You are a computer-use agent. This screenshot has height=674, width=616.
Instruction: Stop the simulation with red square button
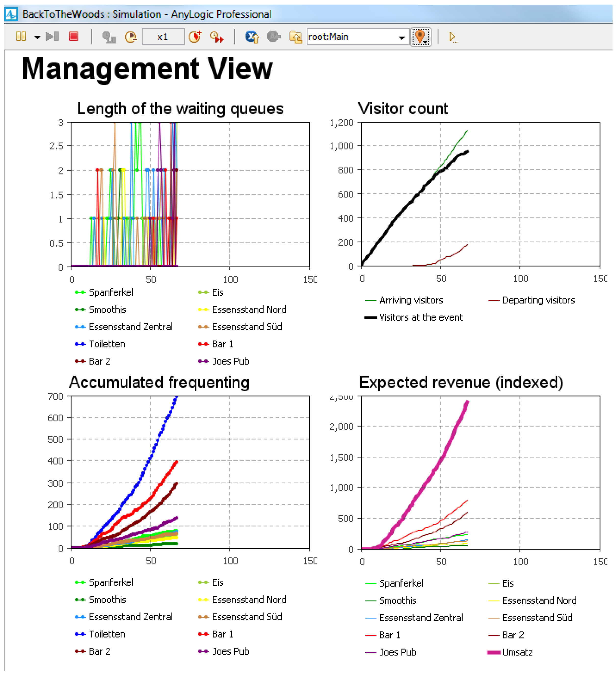tap(74, 36)
